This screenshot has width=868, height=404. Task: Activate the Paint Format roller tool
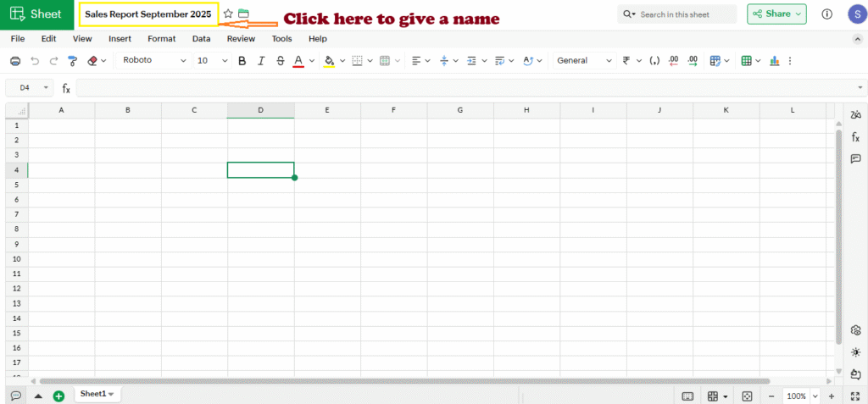[72, 61]
